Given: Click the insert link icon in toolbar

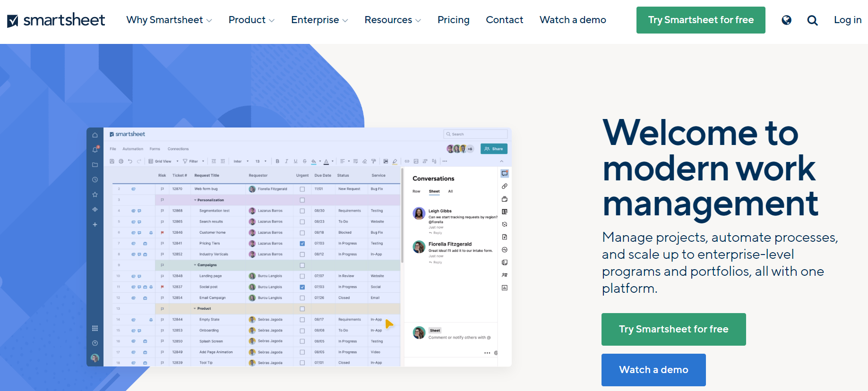Looking at the screenshot, I should point(407,161).
